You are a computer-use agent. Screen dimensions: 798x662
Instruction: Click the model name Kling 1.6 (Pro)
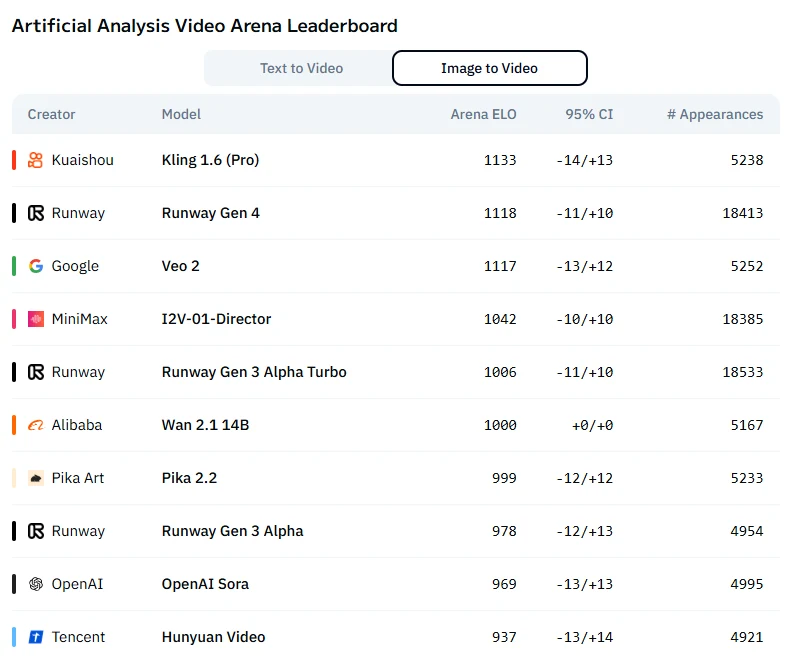[x=211, y=160]
